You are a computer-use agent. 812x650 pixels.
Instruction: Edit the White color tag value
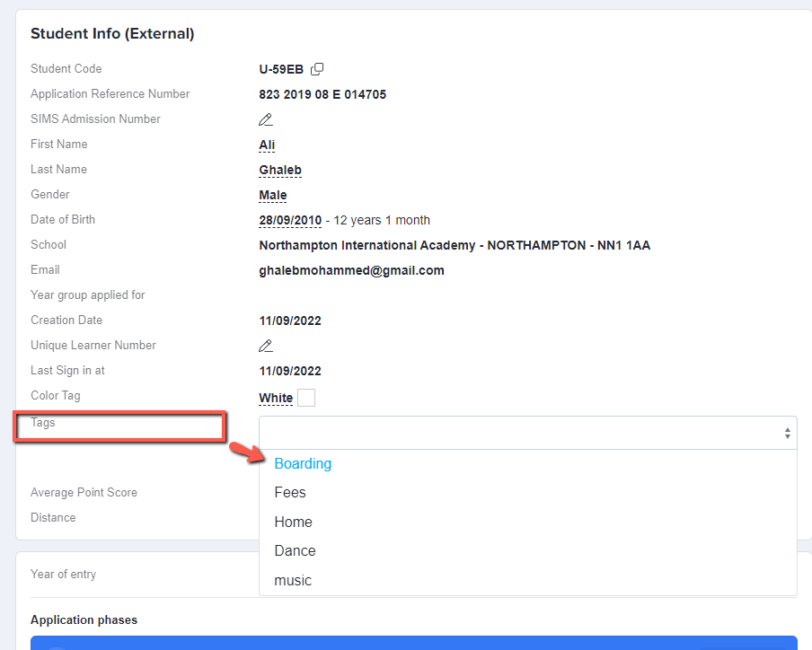276,398
